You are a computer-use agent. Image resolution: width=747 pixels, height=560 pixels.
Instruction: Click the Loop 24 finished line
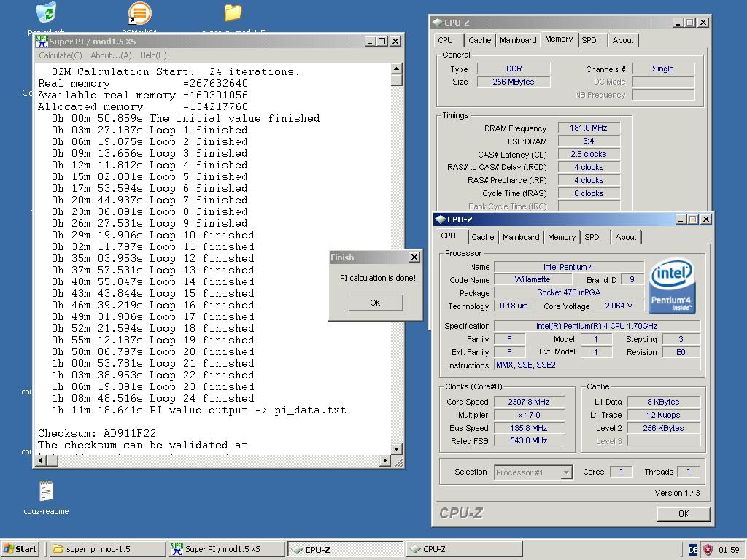(x=153, y=399)
